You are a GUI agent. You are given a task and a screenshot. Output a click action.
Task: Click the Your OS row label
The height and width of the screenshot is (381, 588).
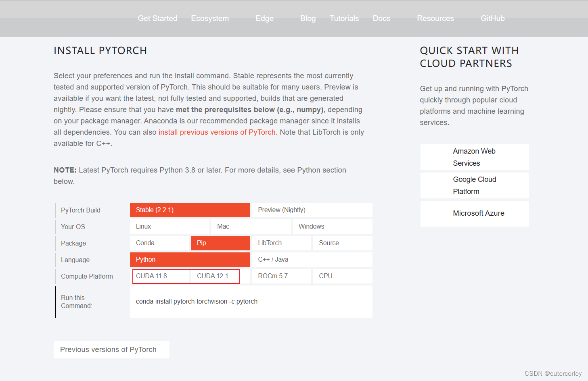[x=73, y=227]
